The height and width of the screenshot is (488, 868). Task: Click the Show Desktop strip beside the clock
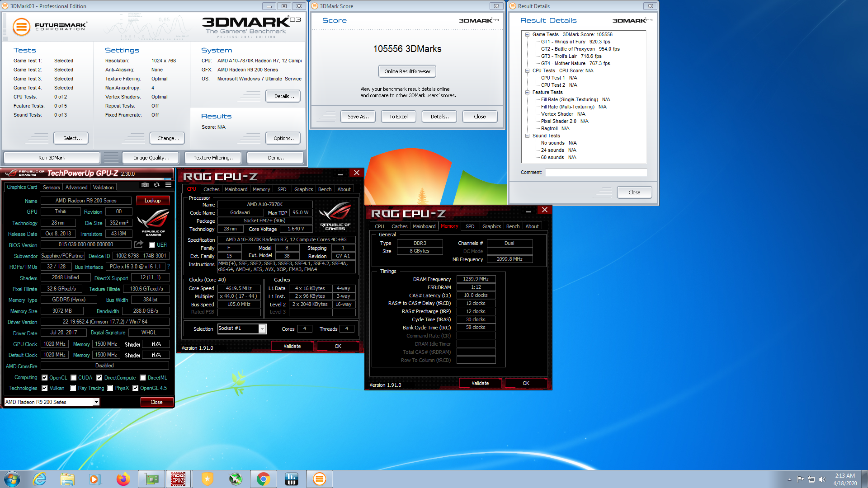coord(864,479)
